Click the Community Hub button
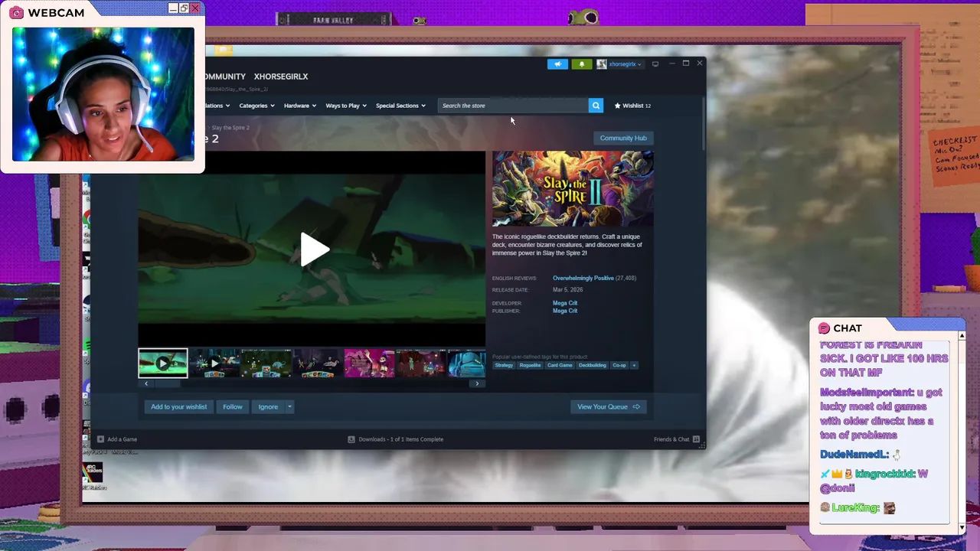Image resolution: width=980 pixels, height=551 pixels. click(x=623, y=138)
